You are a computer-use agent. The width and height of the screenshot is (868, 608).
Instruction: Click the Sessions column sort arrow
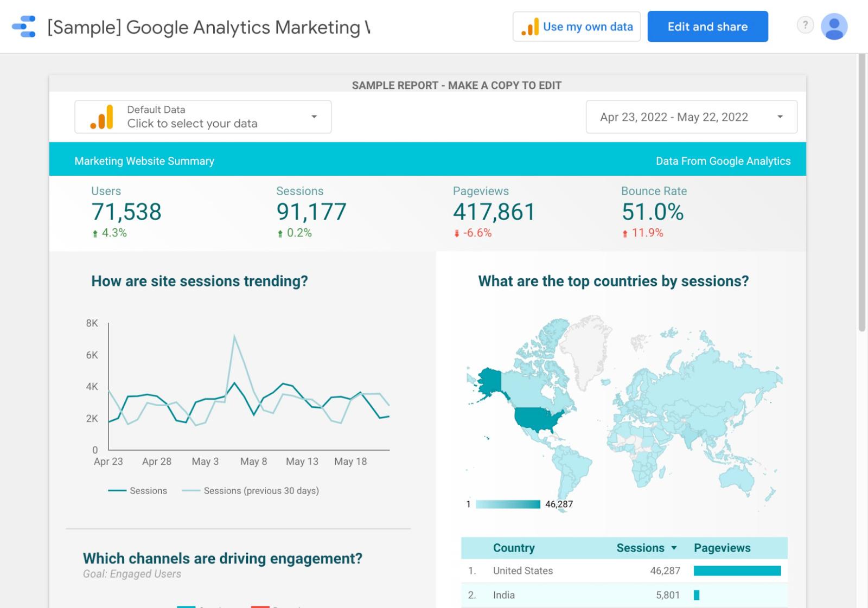[x=674, y=548]
